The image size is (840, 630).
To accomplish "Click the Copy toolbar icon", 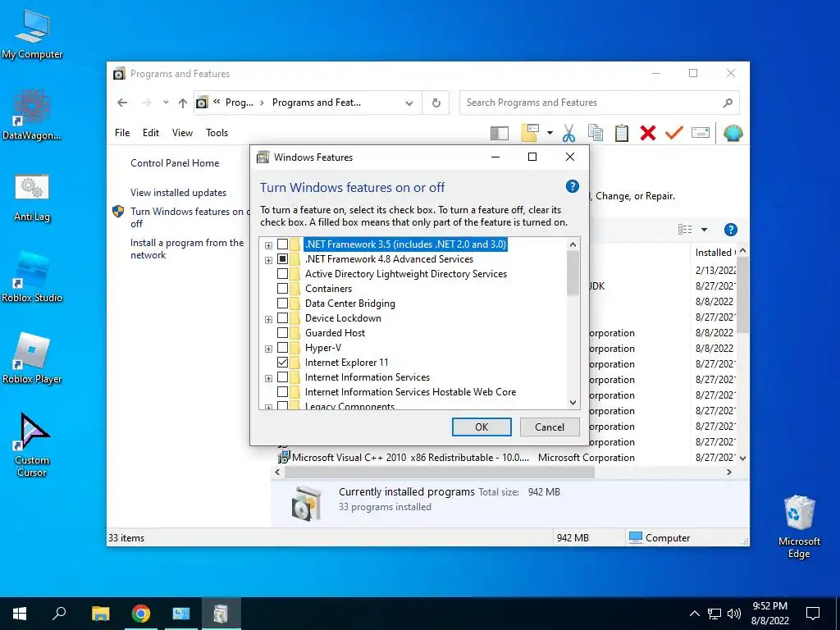I will tap(596, 133).
